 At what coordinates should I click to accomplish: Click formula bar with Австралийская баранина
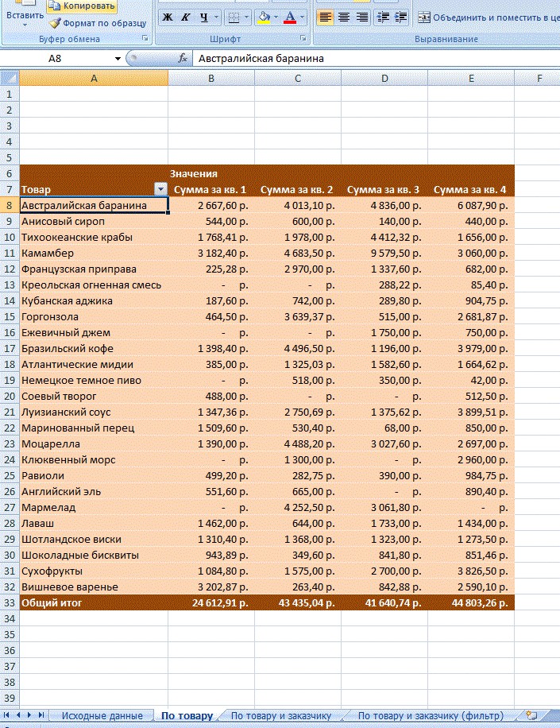[377, 59]
